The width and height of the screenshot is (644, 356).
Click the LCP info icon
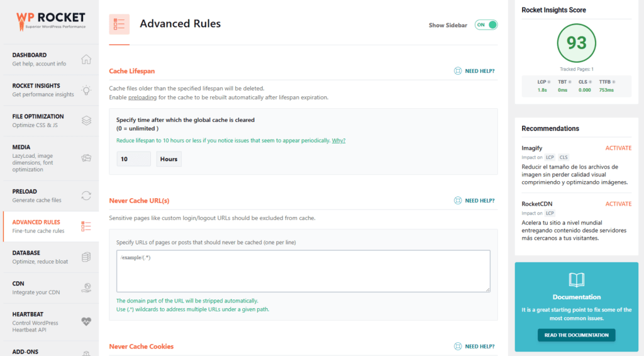click(x=548, y=82)
